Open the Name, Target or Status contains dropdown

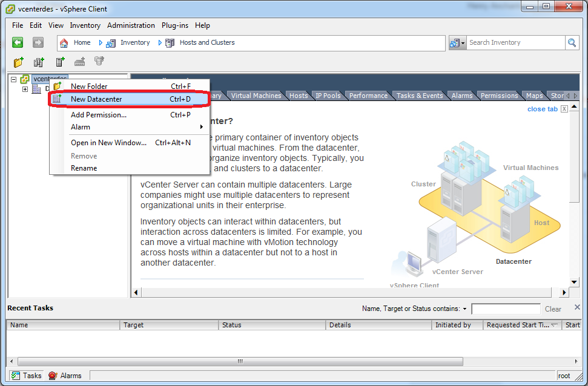pos(465,309)
